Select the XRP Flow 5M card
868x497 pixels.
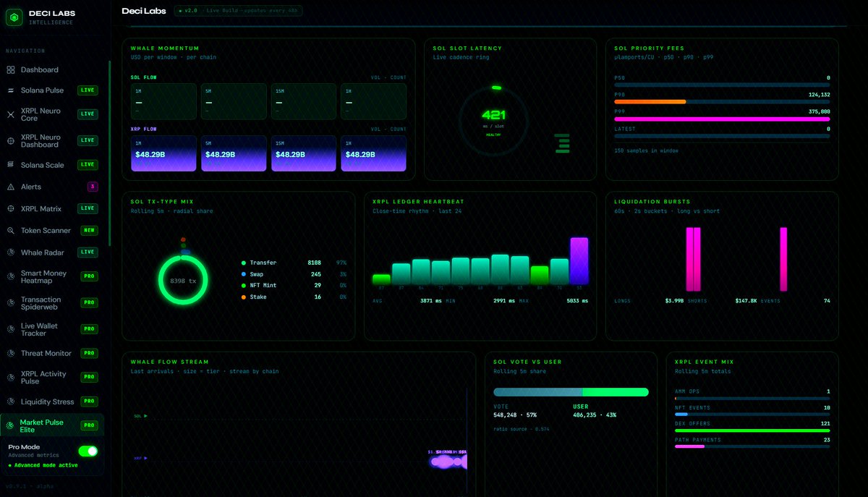tap(234, 153)
